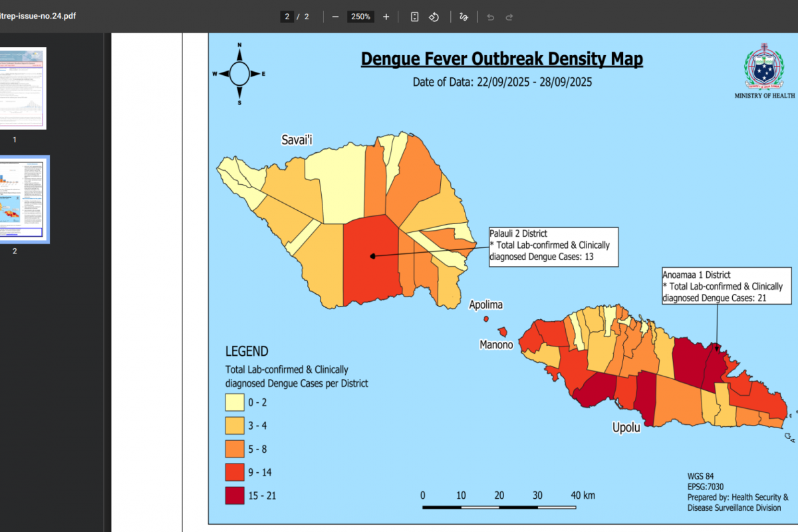The height and width of the screenshot is (532, 798).
Task: Click the 5 - 8 orange legend swatch
Action: point(235,449)
